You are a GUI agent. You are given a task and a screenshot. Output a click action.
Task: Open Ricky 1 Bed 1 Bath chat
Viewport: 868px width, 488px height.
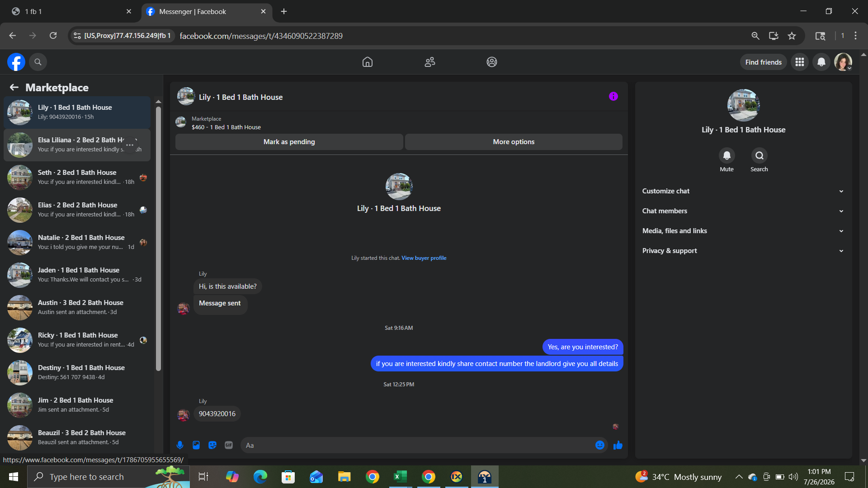pyautogui.click(x=77, y=340)
